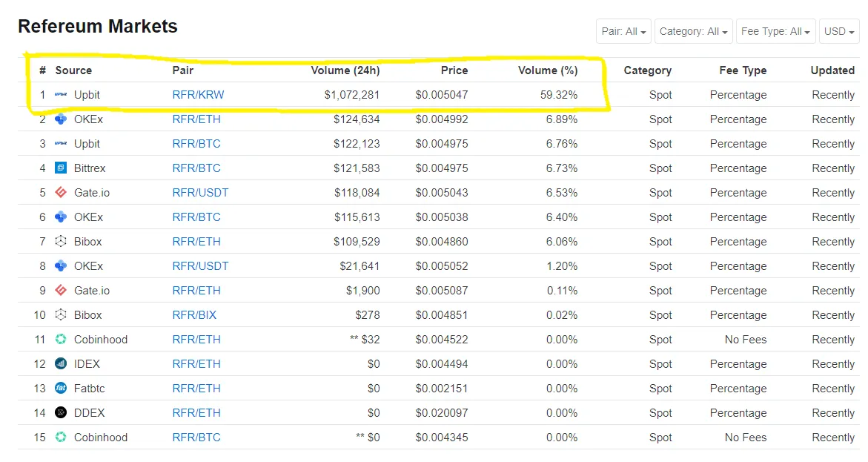Sort by the Price column header
This screenshot has width=868, height=462.
click(454, 70)
